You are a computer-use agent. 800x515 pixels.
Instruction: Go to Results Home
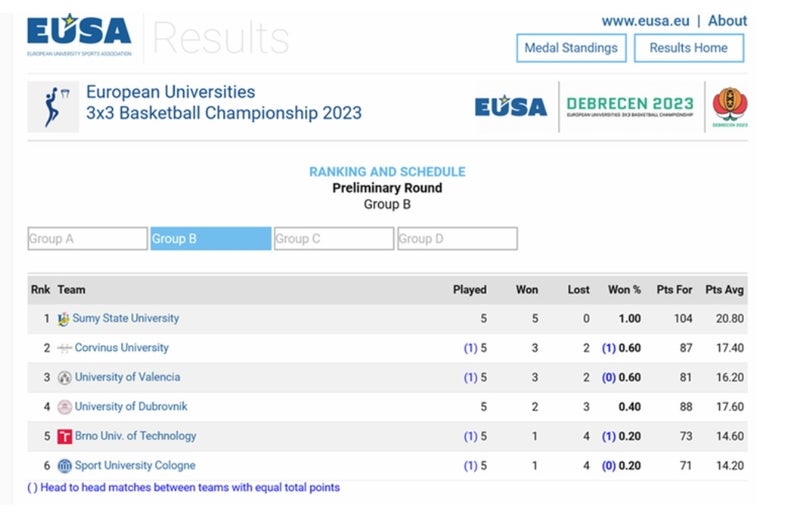click(x=688, y=48)
